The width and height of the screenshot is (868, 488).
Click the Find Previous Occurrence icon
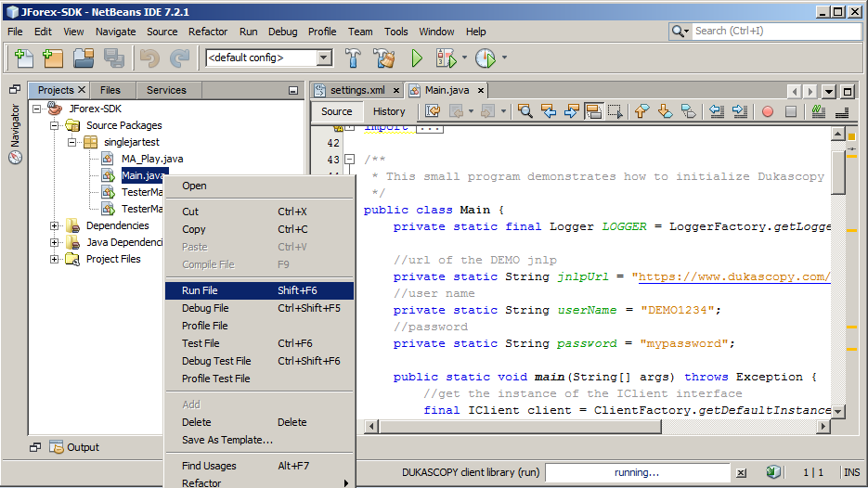pos(548,111)
